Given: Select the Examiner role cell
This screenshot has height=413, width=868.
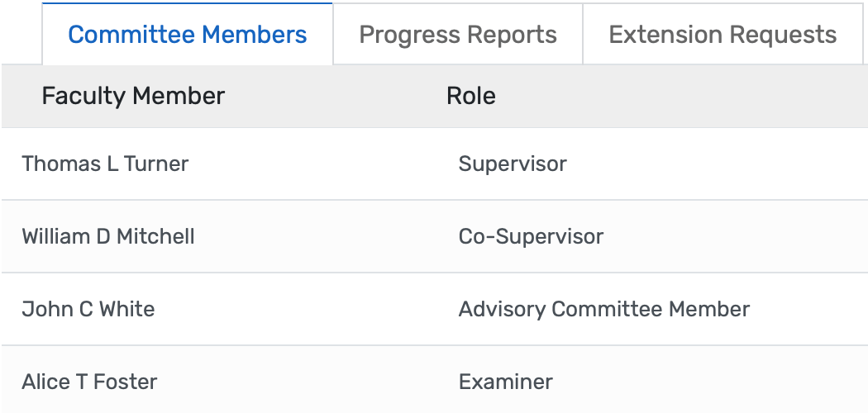Looking at the screenshot, I should tap(506, 382).
